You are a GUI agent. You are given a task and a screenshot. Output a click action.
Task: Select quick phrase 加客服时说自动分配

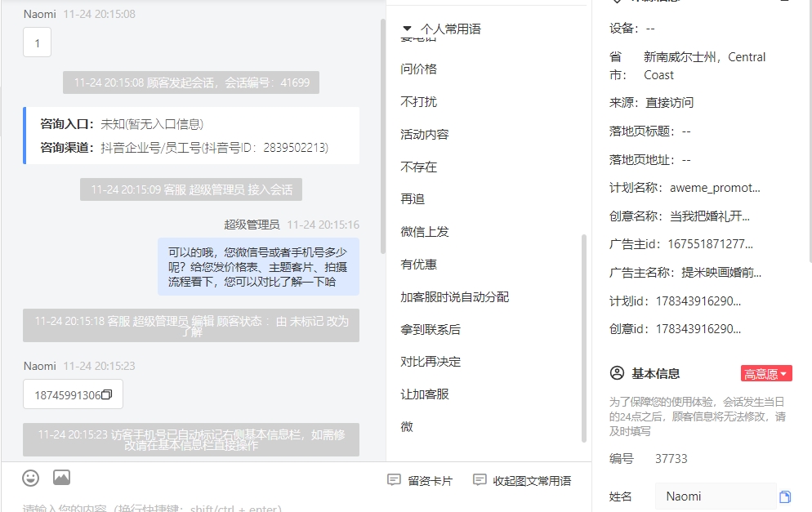pyautogui.click(x=455, y=296)
